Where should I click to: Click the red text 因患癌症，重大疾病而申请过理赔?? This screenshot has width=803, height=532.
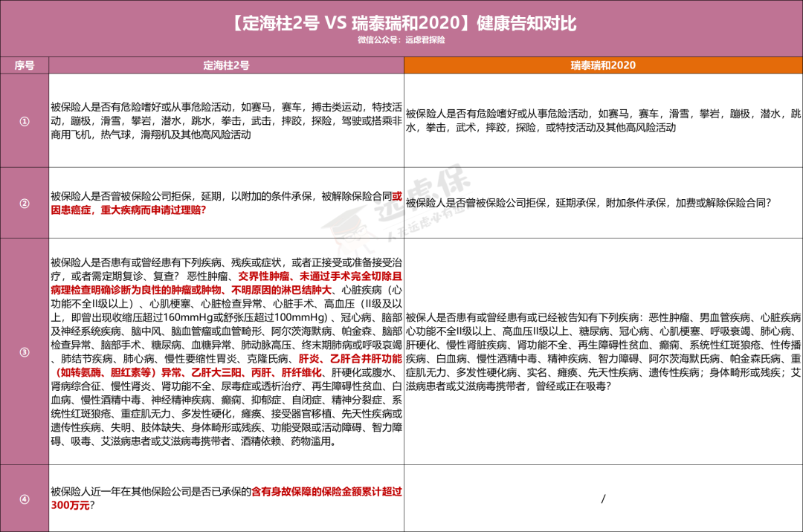(128, 210)
